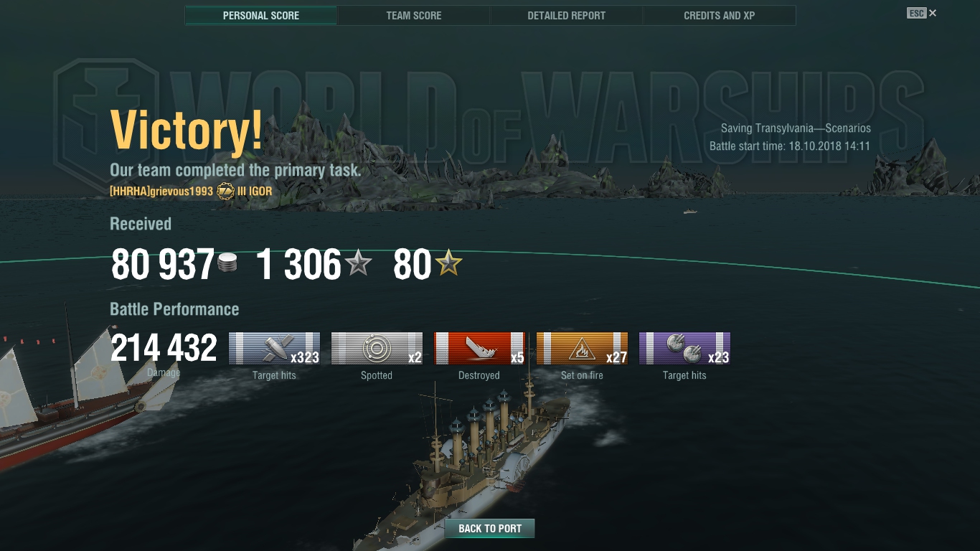
Task: Click the Saving Transylvania scenario label
Action: tap(796, 128)
